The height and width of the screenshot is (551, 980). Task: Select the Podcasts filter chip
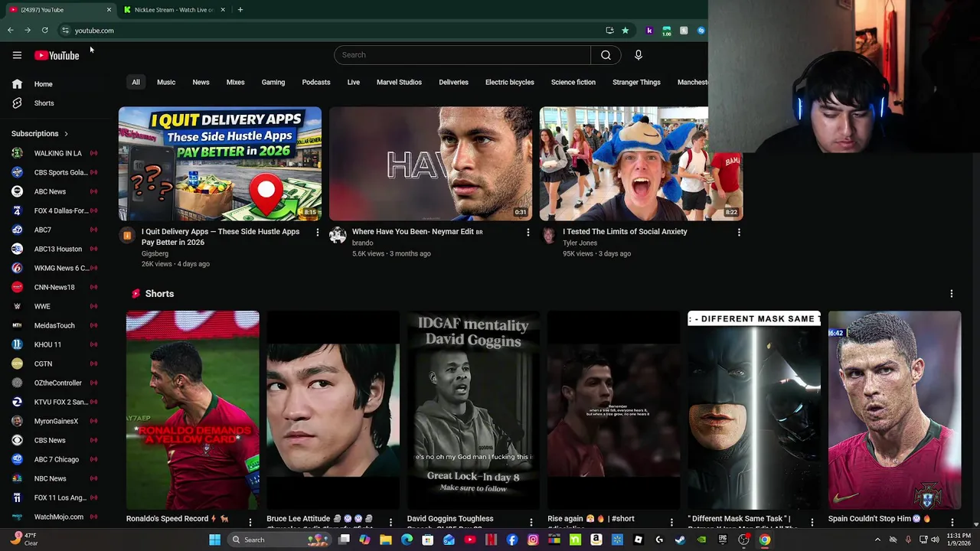coord(316,82)
